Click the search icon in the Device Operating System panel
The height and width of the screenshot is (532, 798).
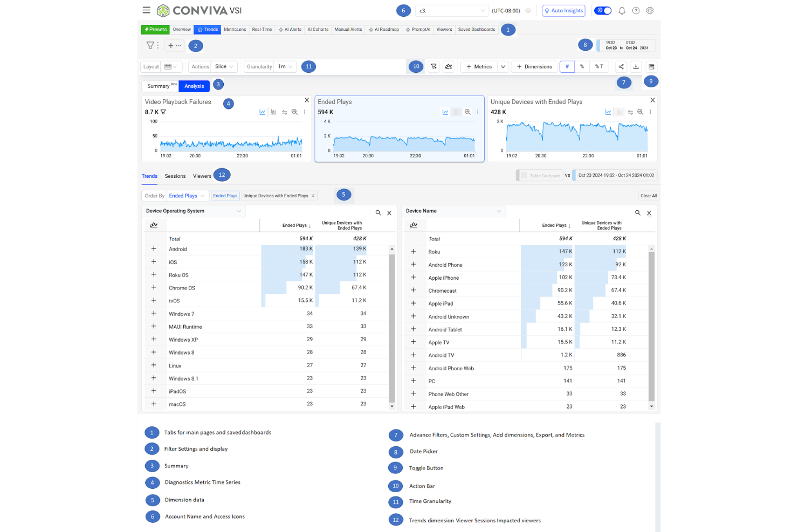(x=378, y=213)
